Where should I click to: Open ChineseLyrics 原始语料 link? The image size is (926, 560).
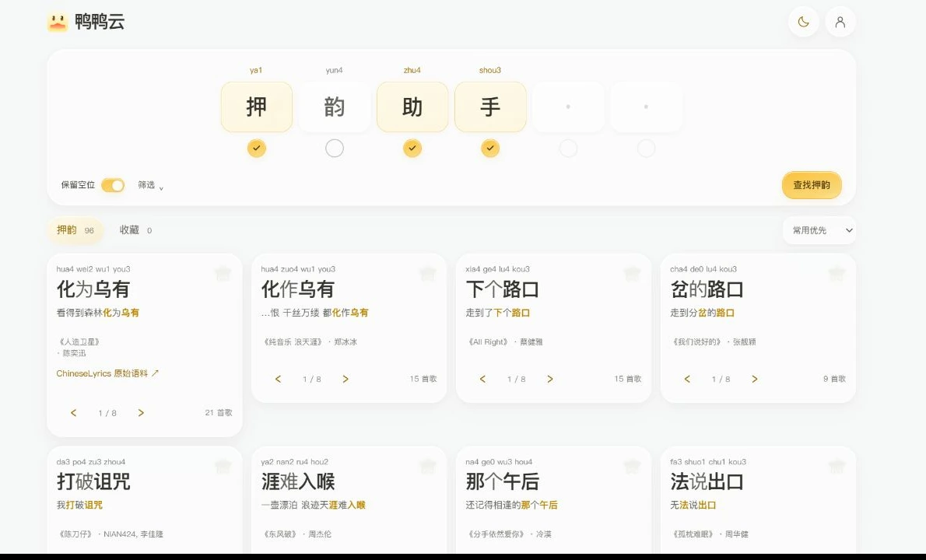click(x=107, y=373)
